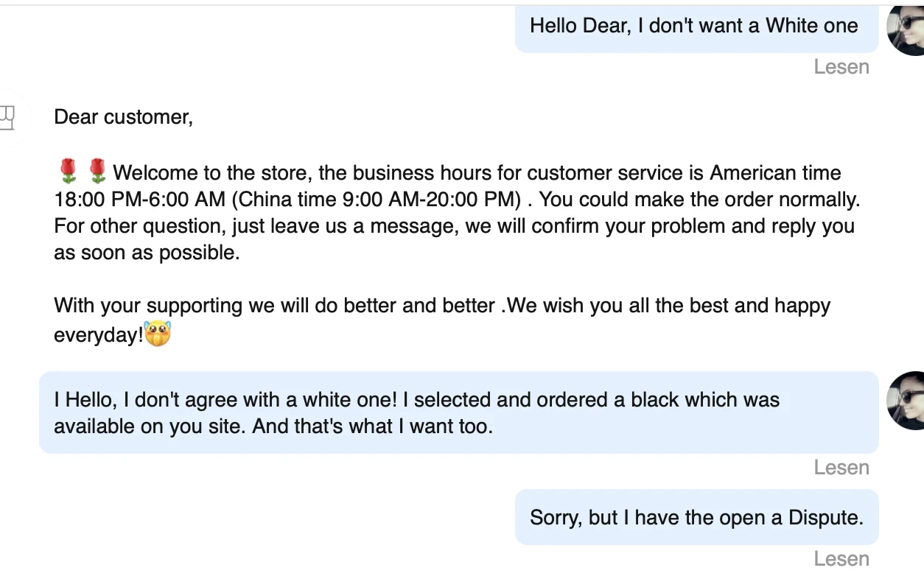Select the "Sorry, but I have the open a Dispute." bubble
Screen dimensions: 924x576
(696, 517)
